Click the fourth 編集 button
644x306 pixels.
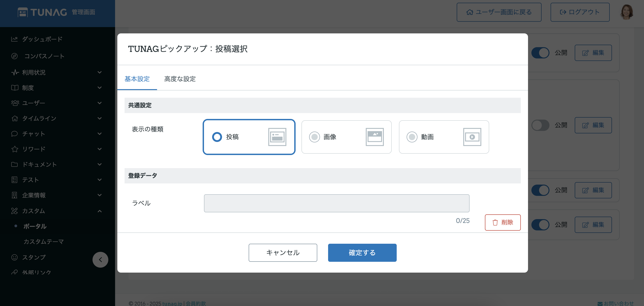(593, 225)
